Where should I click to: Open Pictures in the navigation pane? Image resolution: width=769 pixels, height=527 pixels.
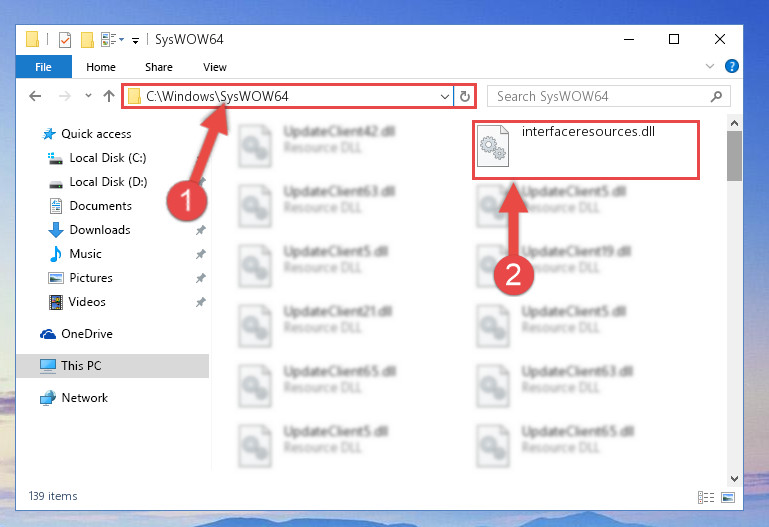(91, 278)
